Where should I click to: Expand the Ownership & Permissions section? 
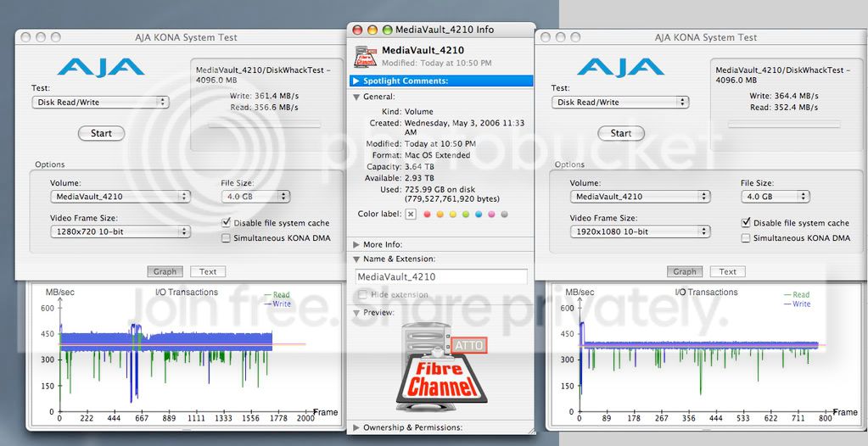[x=356, y=427]
